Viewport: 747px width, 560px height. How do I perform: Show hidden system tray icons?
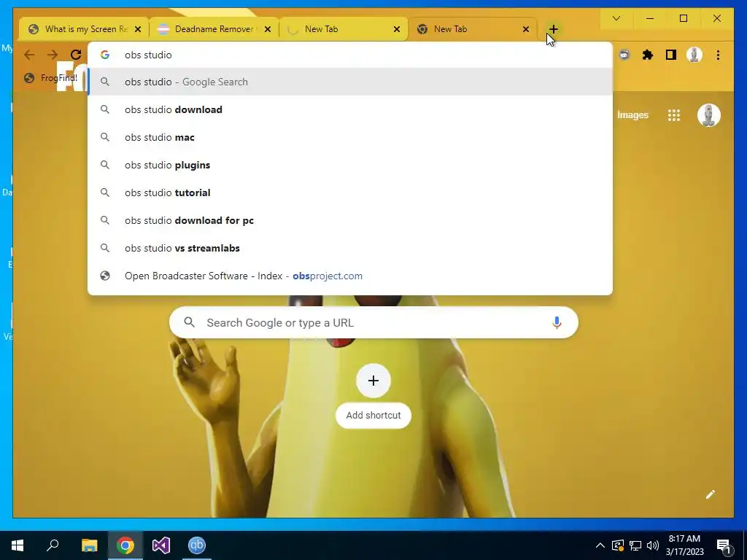click(600, 545)
